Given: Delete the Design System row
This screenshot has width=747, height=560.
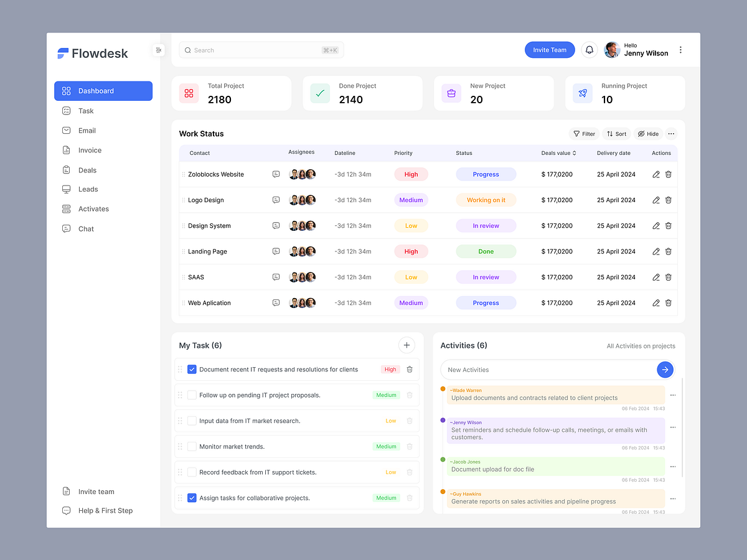Looking at the screenshot, I should click(669, 226).
